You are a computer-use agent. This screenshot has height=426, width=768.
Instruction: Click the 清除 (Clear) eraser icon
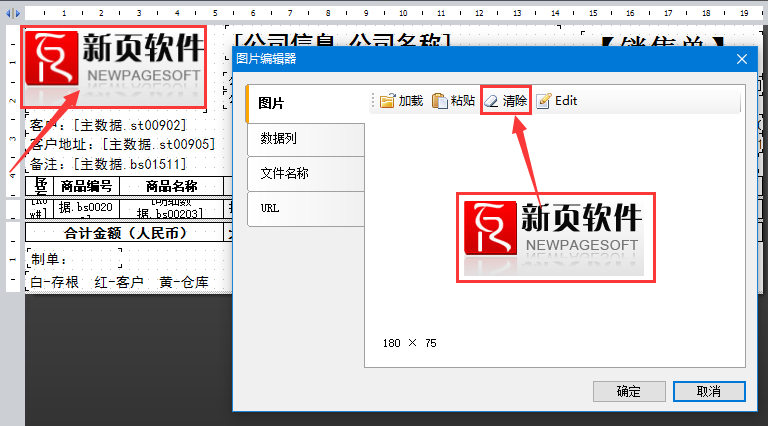(x=492, y=101)
